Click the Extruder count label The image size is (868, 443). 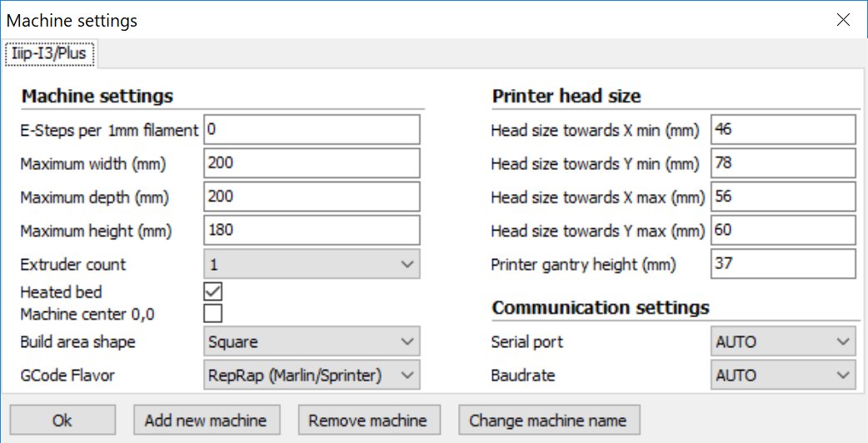73,264
